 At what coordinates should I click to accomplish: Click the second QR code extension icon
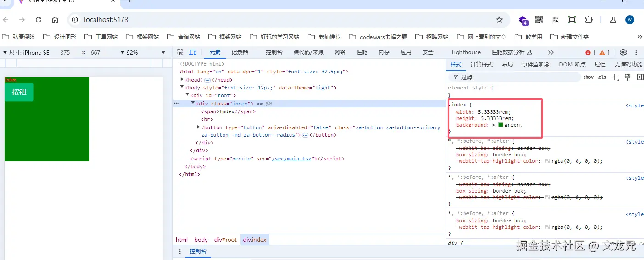[x=555, y=20]
